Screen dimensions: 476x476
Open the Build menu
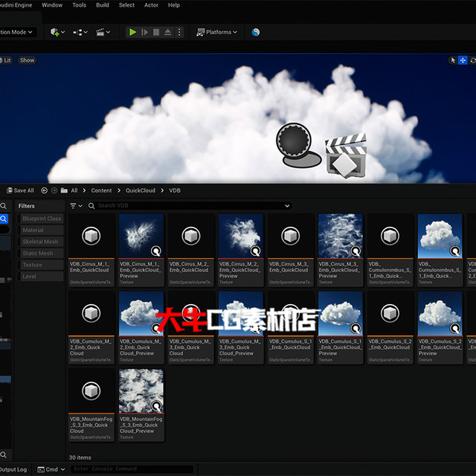(103, 5)
